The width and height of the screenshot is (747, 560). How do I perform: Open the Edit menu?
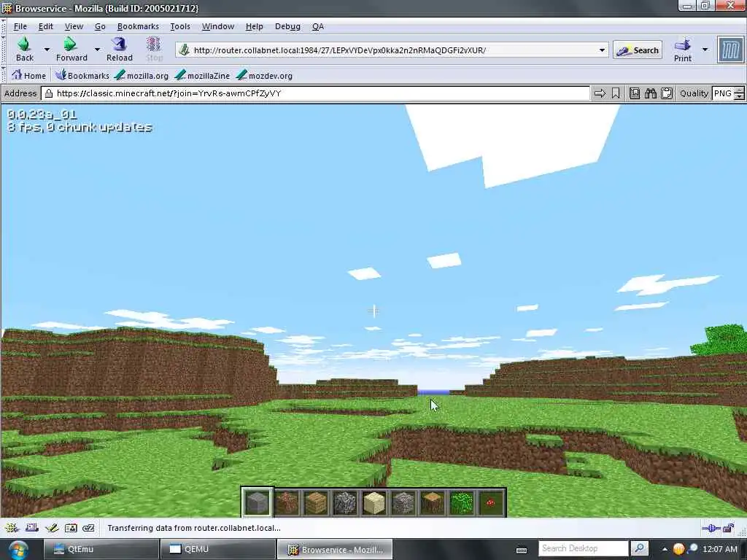click(46, 27)
